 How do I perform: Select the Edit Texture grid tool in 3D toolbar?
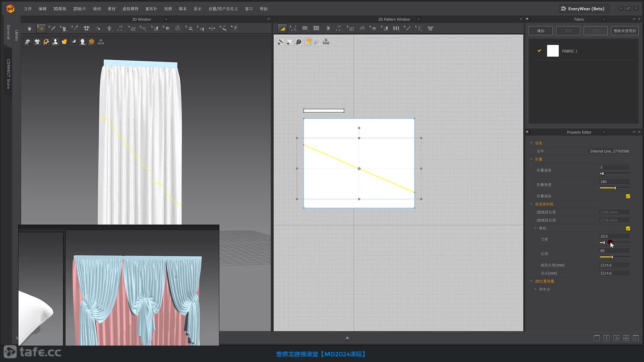(132, 28)
